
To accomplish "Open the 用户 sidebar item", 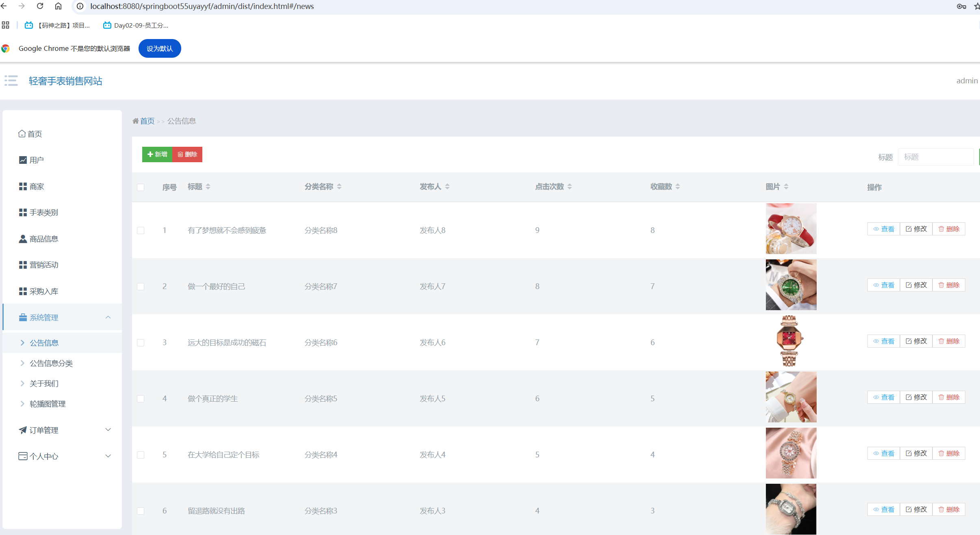I will click(36, 160).
